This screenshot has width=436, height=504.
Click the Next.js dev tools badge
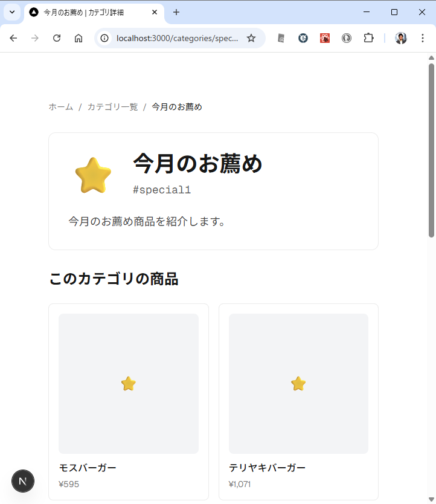click(23, 481)
